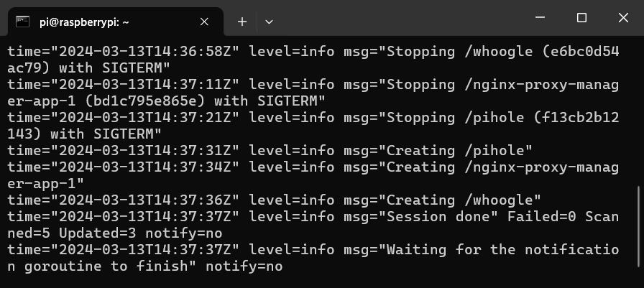Expand the new-tab profile dropdown chevron
This screenshot has height=288, width=644.
(x=269, y=22)
